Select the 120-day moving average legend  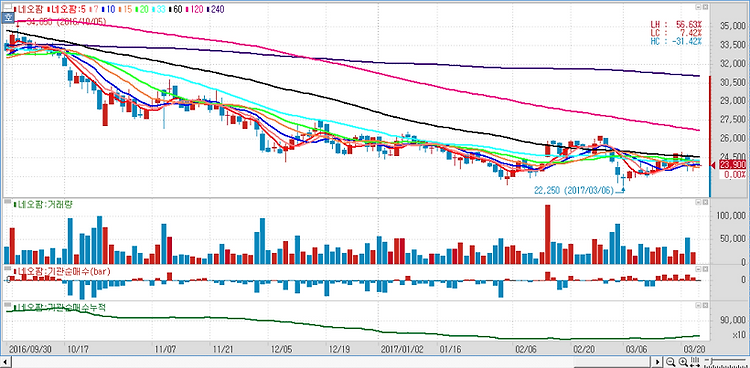[195, 9]
